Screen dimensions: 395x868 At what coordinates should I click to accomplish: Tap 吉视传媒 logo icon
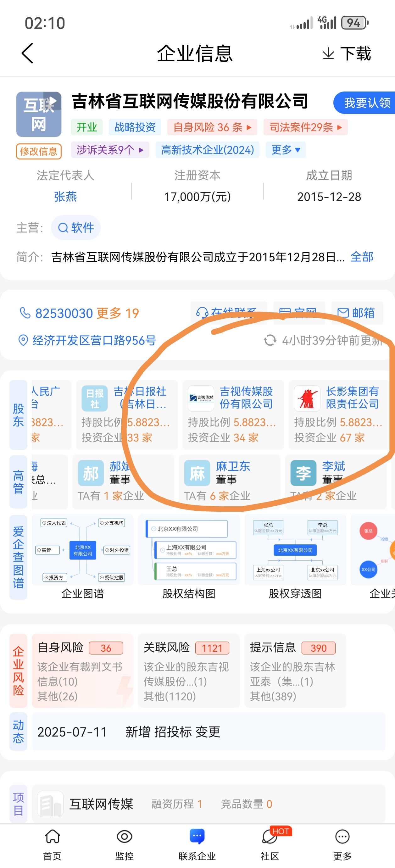[x=201, y=398]
